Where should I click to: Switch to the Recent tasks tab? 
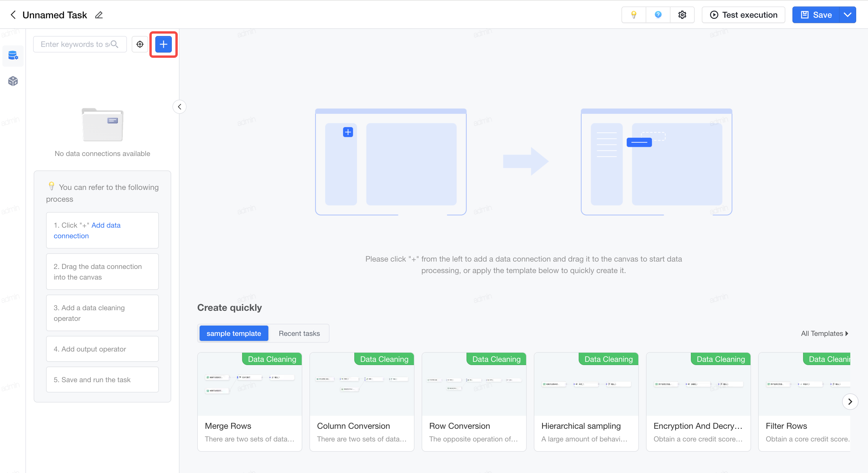click(x=299, y=333)
